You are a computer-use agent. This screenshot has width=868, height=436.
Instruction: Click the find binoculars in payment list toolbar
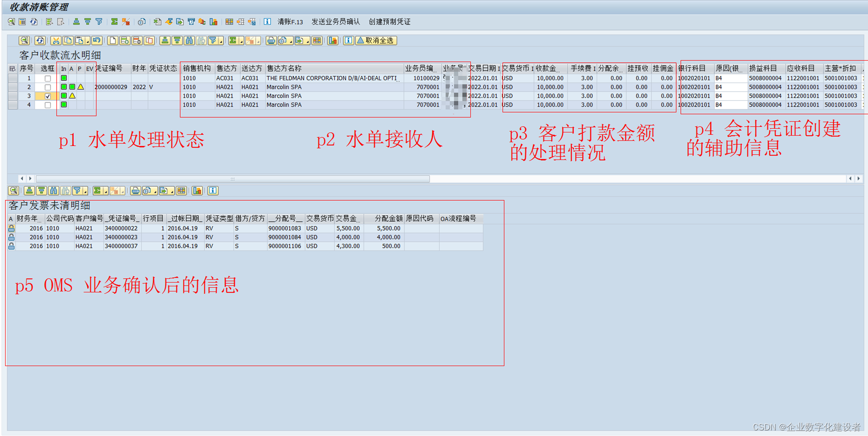click(x=189, y=41)
